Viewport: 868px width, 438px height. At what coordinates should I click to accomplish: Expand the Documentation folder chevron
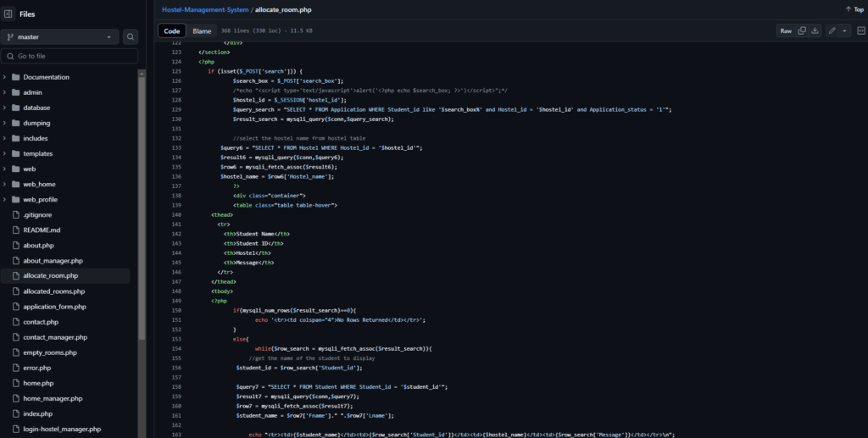pos(4,77)
